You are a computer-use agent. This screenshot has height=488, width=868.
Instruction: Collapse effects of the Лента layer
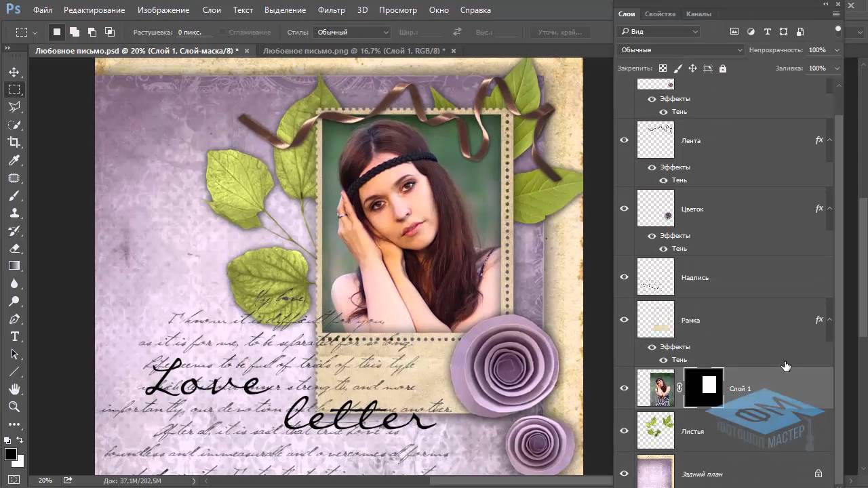[x=829, y=140]
